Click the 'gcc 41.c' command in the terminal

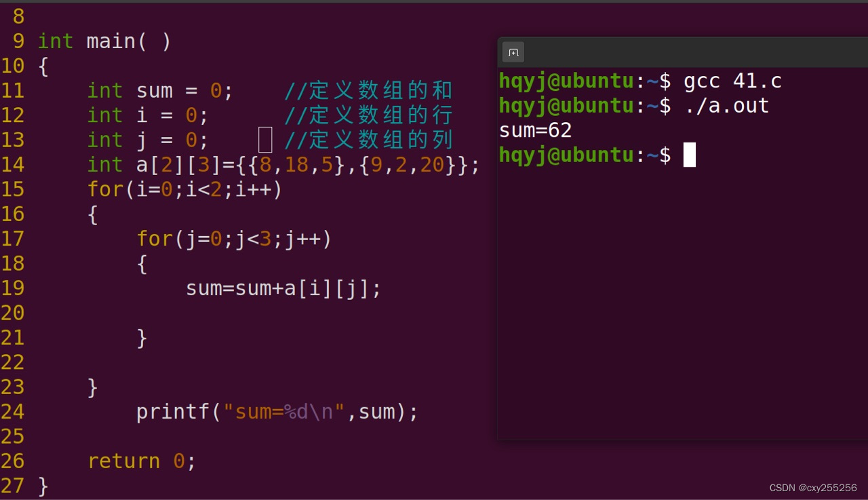click(x=732, y=81)
